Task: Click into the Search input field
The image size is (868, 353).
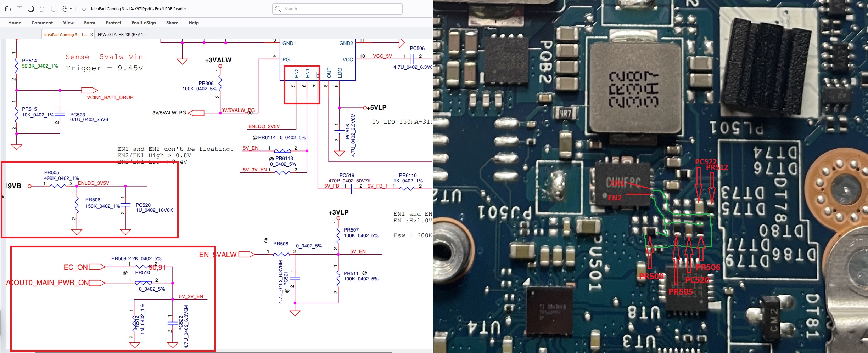Action: click(337, 9)
